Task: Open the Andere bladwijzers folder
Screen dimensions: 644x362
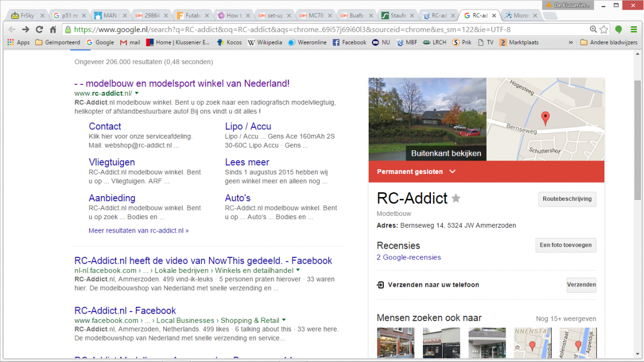Action: [609, 42]
